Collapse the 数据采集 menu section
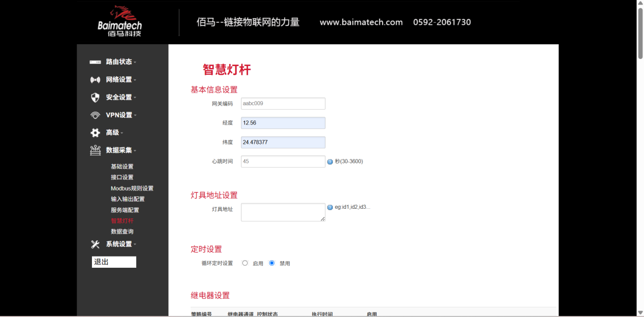 [x=136, y=150]
